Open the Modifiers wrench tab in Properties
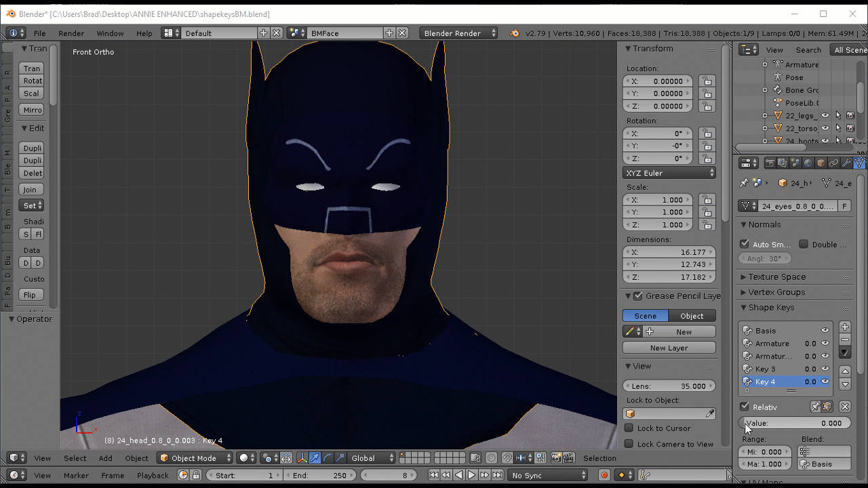This screenshot has height=488, width=868. point(846,163)
